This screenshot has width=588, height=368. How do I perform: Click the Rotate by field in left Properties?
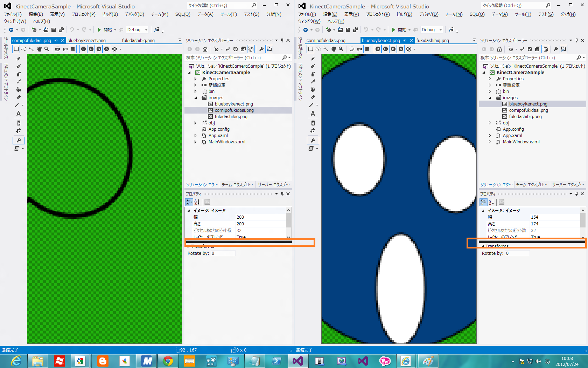coord(223,253)
